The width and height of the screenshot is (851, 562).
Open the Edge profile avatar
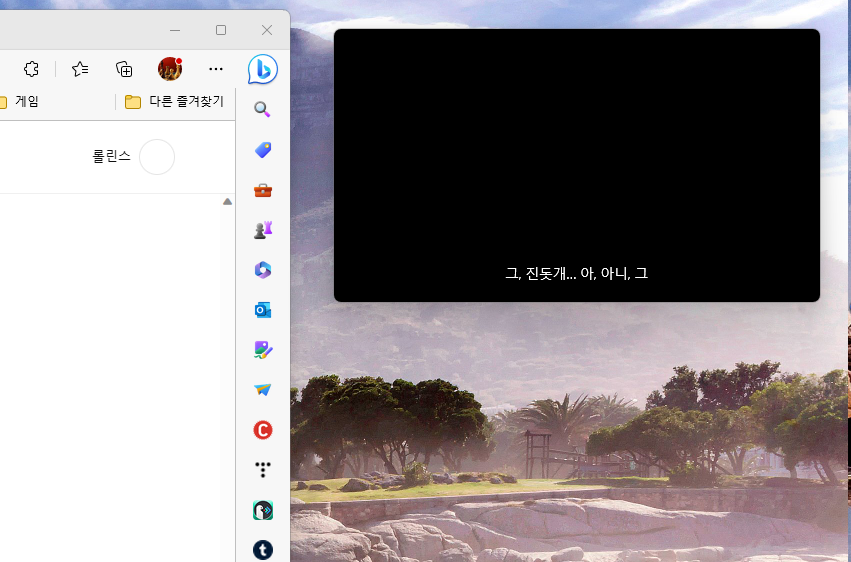[170, 69]
